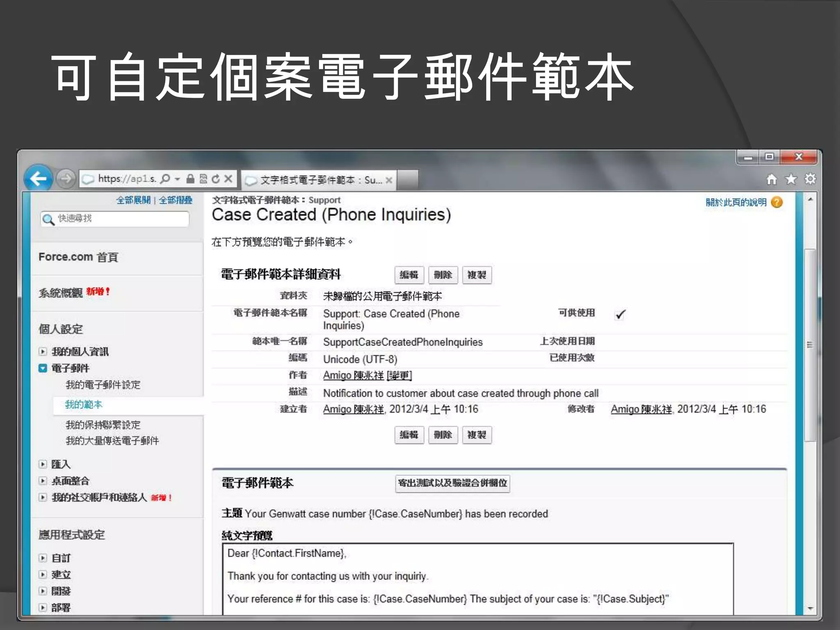Expand 我的個人資訊 tree item
The image size is (840, 630).
(43, 352)
